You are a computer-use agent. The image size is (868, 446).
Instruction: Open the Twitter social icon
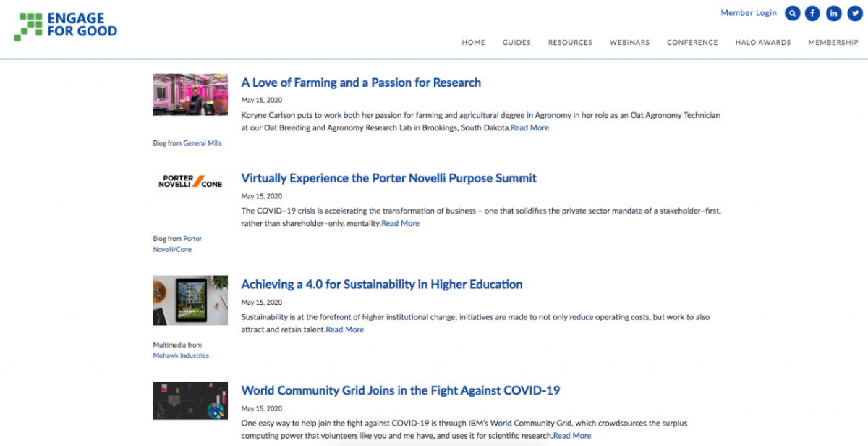(x=854, y=13)
